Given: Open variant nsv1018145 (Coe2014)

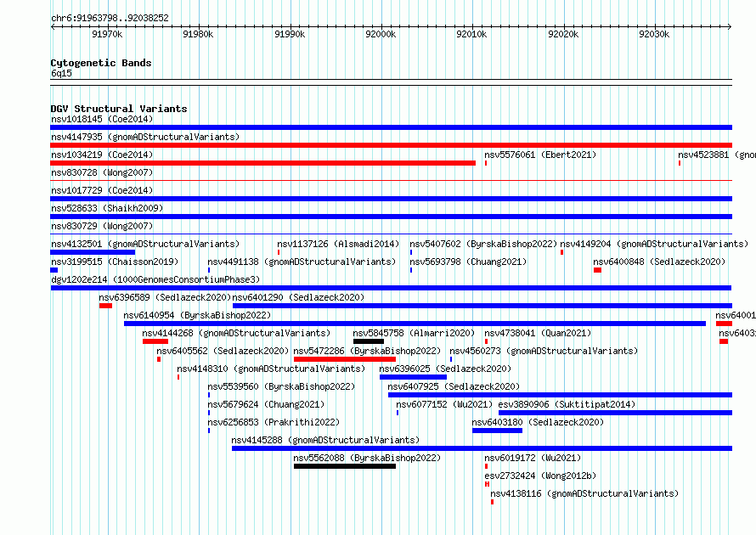Looking at the screenshot, I should tap(102, 119).
